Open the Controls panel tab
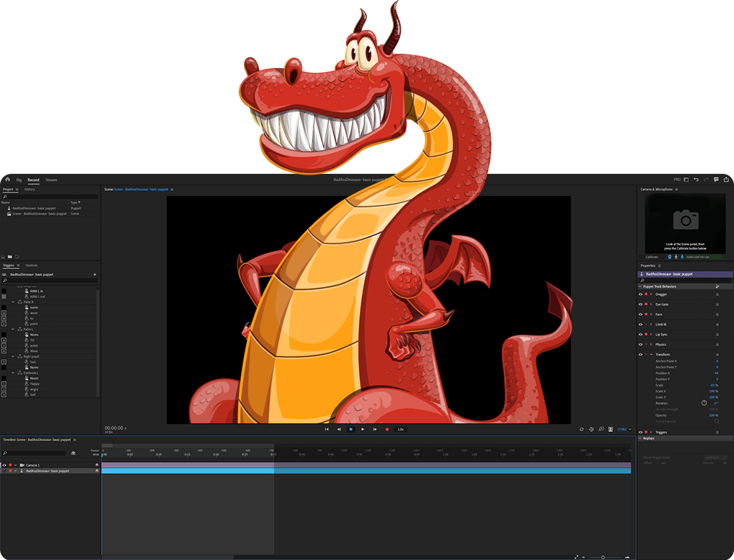The image size is (734, 560). click(31, 265)
